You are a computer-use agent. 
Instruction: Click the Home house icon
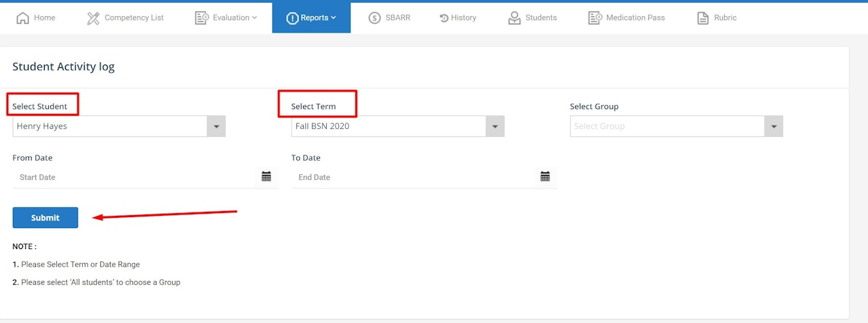point(23,18)
